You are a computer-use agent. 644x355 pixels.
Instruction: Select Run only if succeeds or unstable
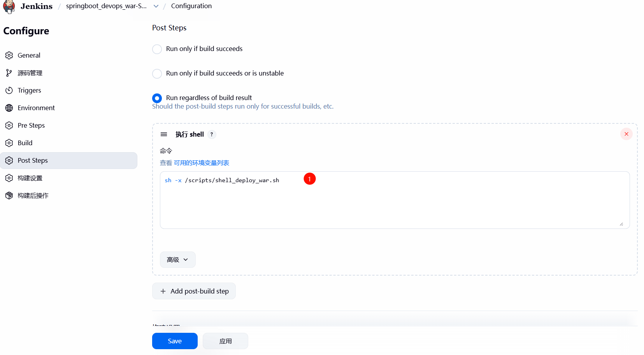point(157,74)
